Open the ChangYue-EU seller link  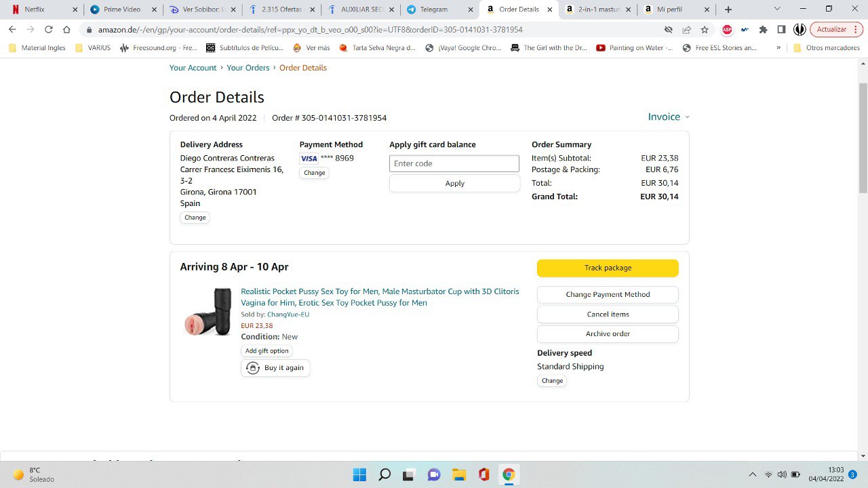point(288,314)
